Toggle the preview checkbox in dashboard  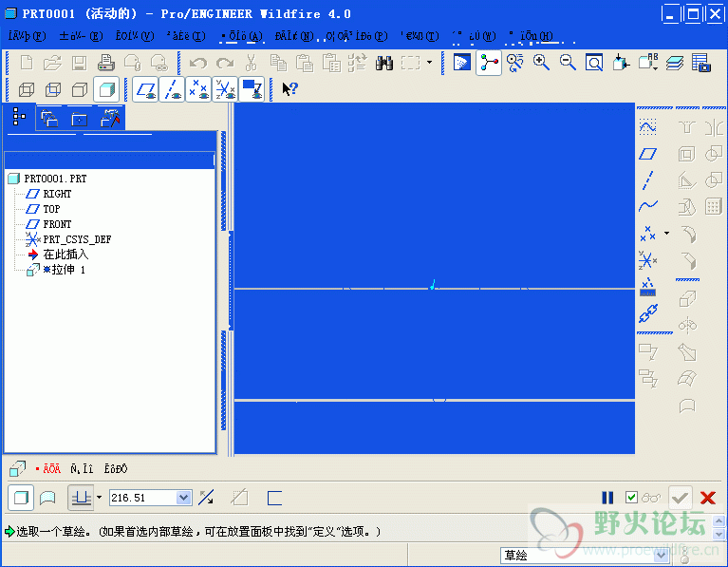click(631, 498)
